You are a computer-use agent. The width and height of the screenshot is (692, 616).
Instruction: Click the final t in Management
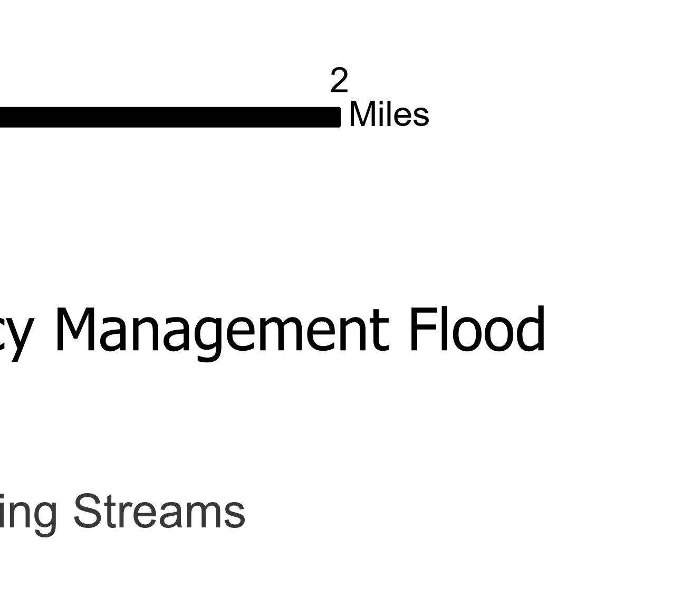click(x=382, y=331)
